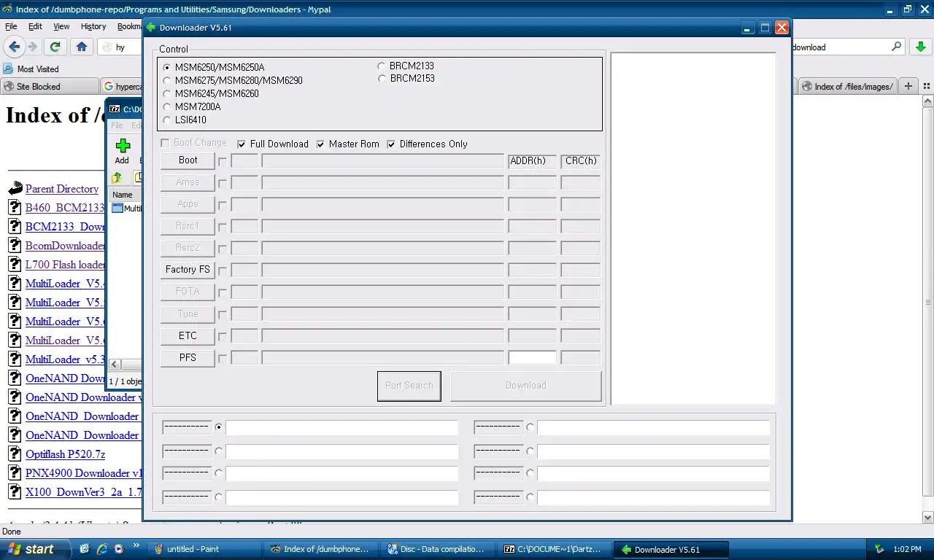934x560 pixels.
Task: Click the Mypal forward arrow
Action: click(x=33, y=47)
